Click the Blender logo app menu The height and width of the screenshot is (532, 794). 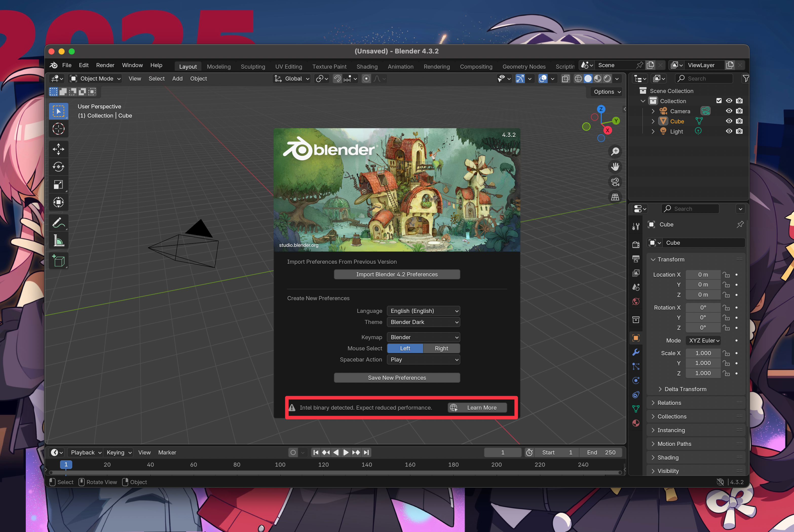pyautogui.click(x=54, y=65)
